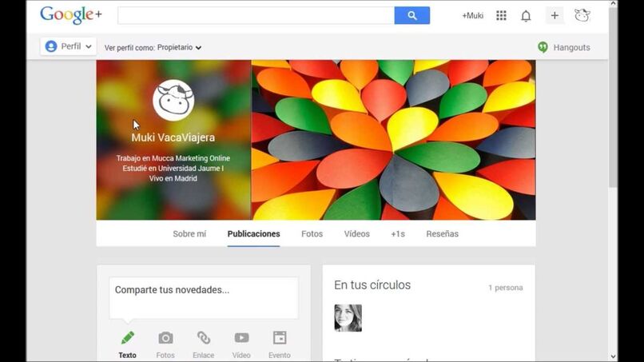This screenshot has width=644, height=362.
Task: Select the Texto pencil icon
Action: (x=127, y=338)
